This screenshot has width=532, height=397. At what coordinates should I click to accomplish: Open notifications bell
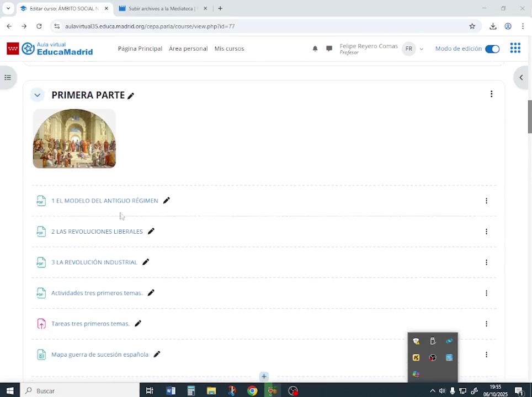point(315,49)
